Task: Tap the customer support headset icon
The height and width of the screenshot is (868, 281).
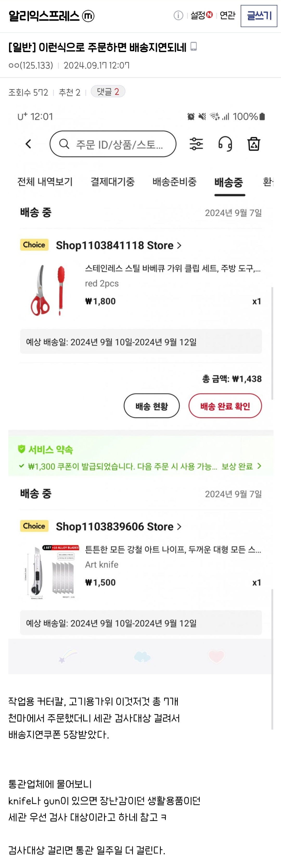Action: [225, 144]
